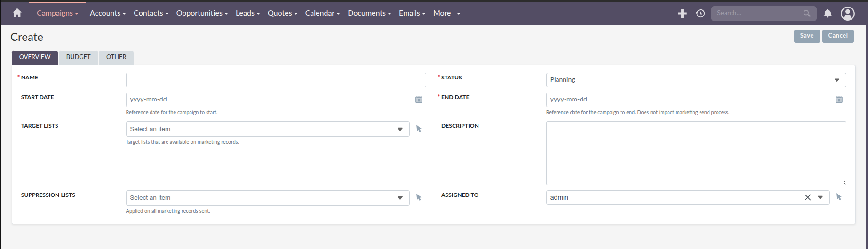The image size is (868, 249).
Task: Open the user profile avatar menu
Action: (x=847, y=14)
